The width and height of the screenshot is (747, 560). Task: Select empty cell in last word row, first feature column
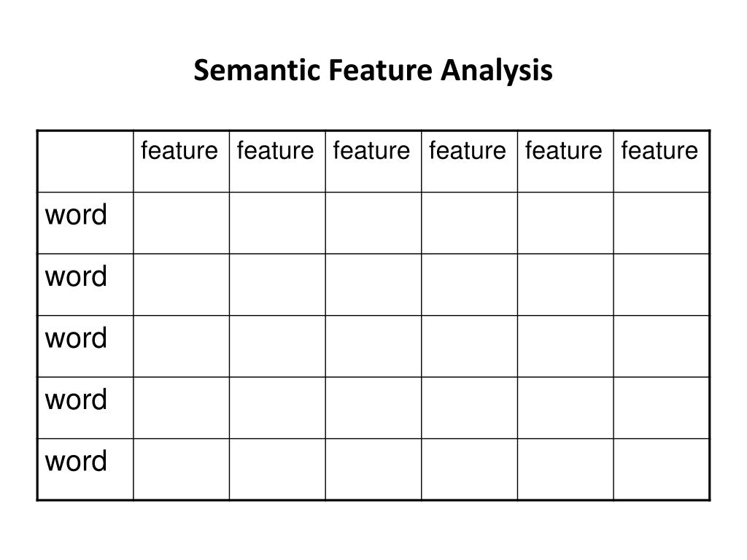tap(181, 469)
